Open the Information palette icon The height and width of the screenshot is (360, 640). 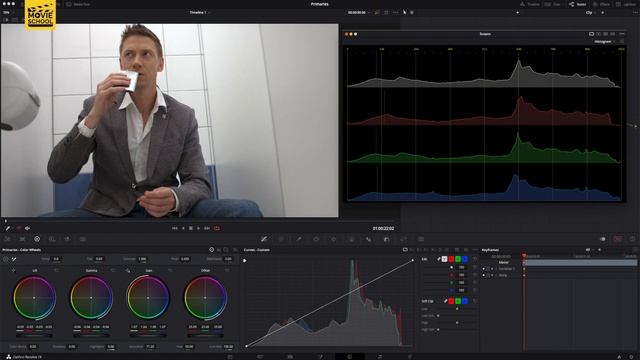tap(632, 239)
